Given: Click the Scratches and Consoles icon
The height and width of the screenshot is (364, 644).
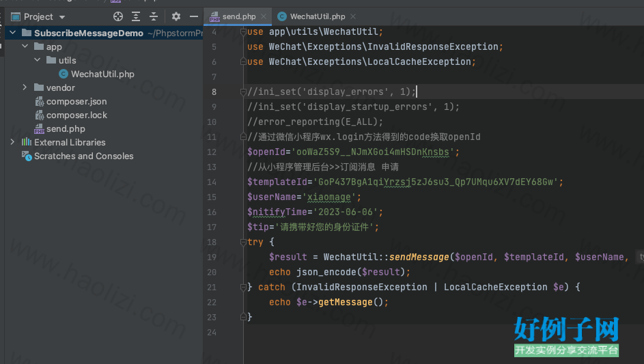Looking at the screenshot, I should (x=27, y=156).
